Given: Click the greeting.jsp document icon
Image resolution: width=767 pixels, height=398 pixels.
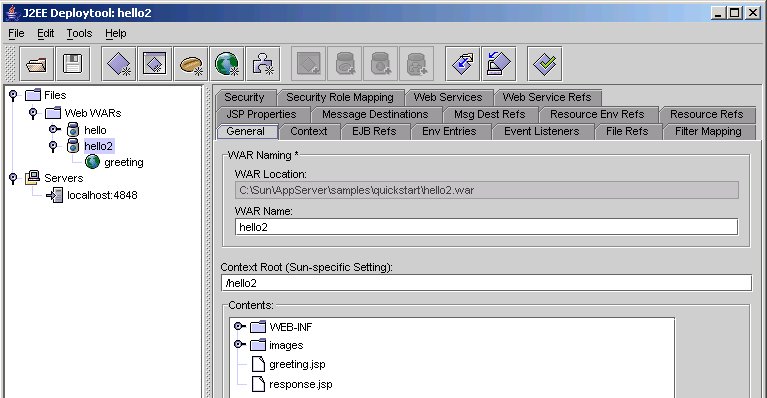Looking at the screenshot, I should [258, 364].
